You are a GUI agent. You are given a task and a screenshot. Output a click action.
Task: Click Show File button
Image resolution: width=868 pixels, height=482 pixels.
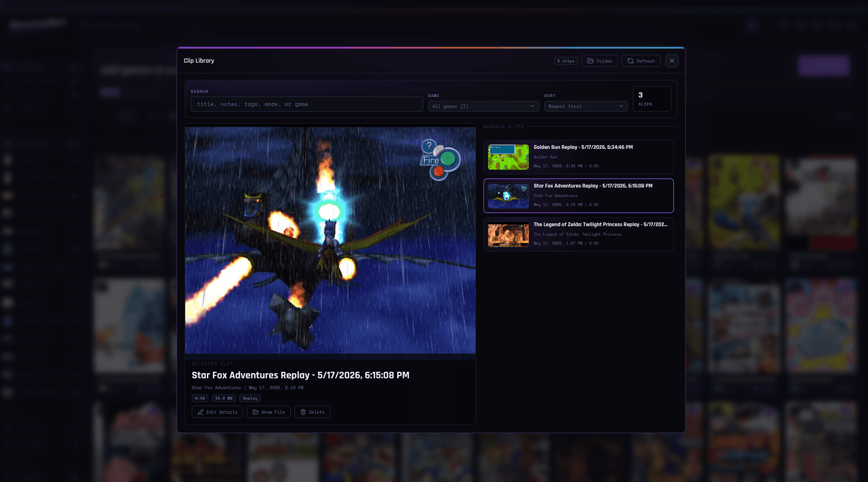269,412
